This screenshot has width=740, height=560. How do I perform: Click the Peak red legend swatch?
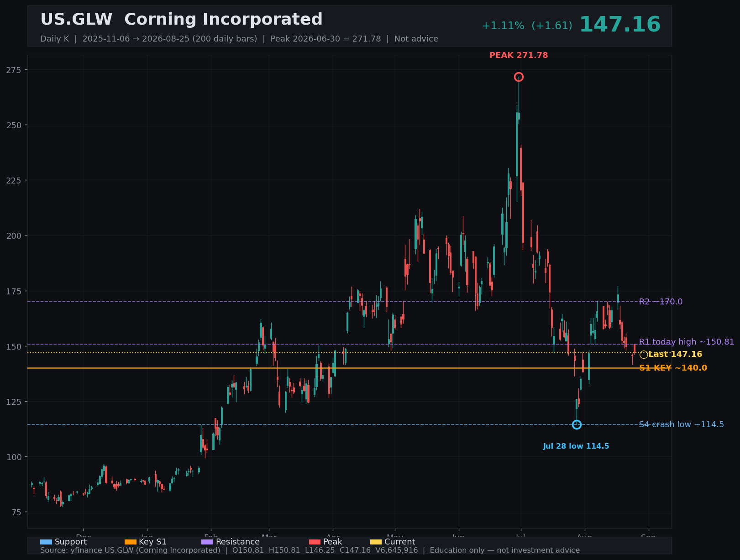[x=315, y=542]
